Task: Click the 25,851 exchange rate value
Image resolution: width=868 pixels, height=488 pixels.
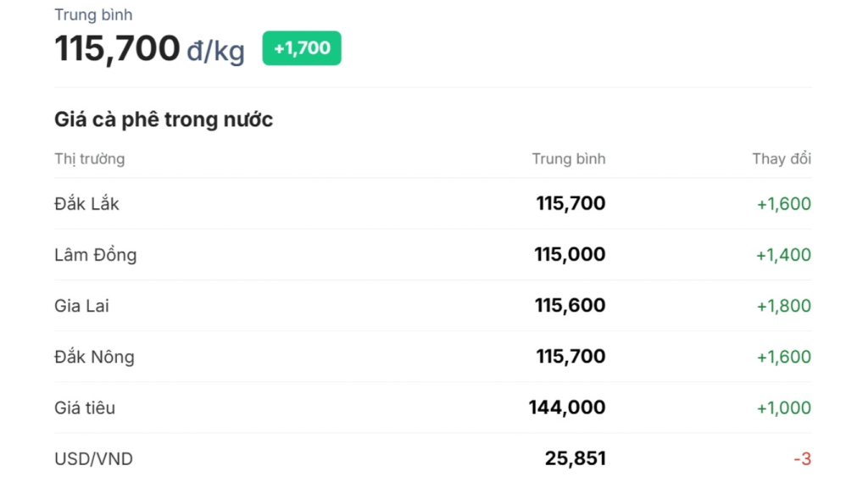Action: click(x=576, y=458)
